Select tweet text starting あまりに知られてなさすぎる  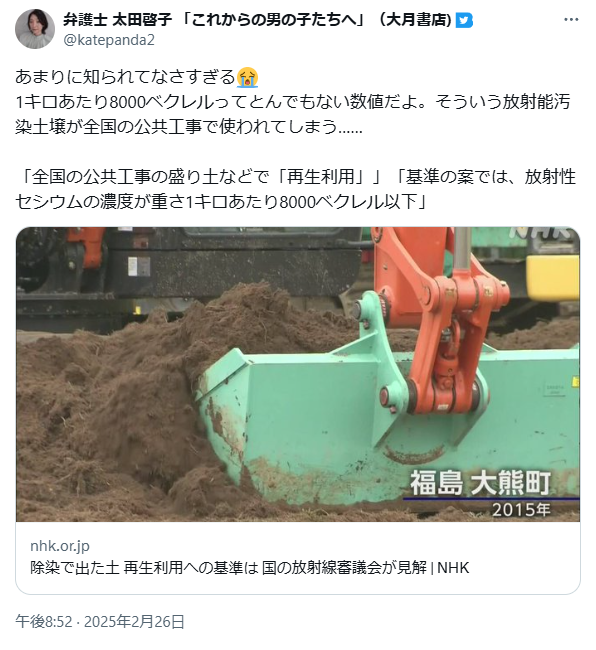click(x=137, y=77)
